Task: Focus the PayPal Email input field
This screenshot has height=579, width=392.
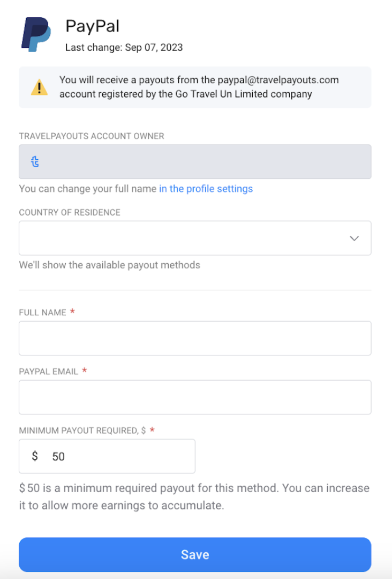Action: pyautogui.click(x=195, y=397)
